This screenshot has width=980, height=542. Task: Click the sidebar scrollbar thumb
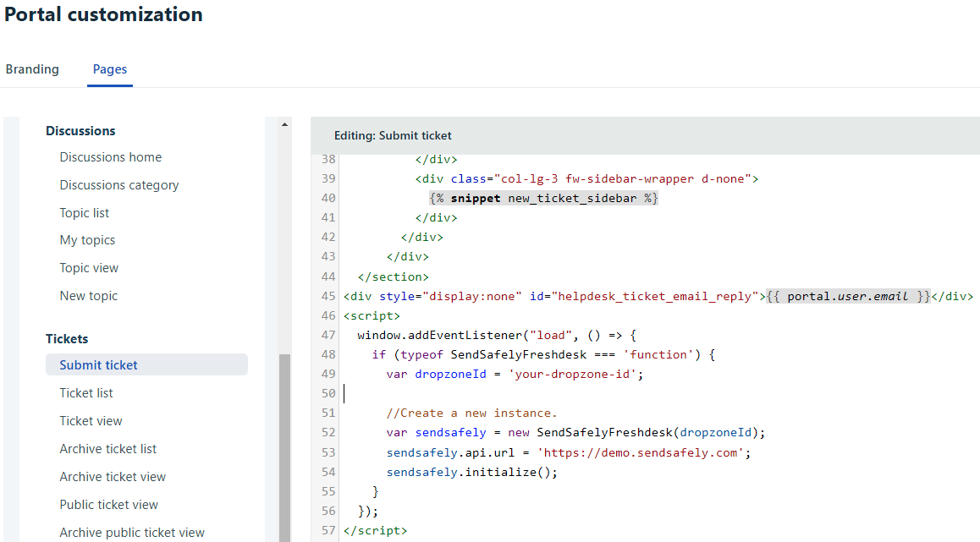click(x=285, y=447)
